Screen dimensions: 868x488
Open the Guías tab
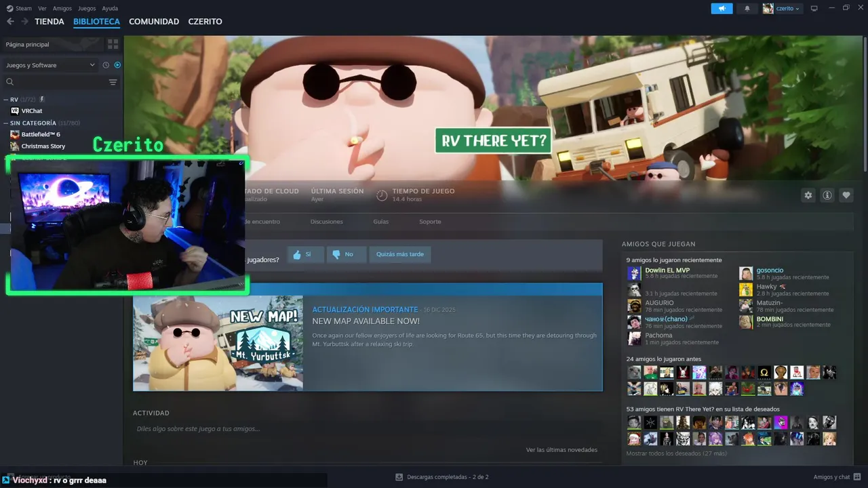[380, 222]
